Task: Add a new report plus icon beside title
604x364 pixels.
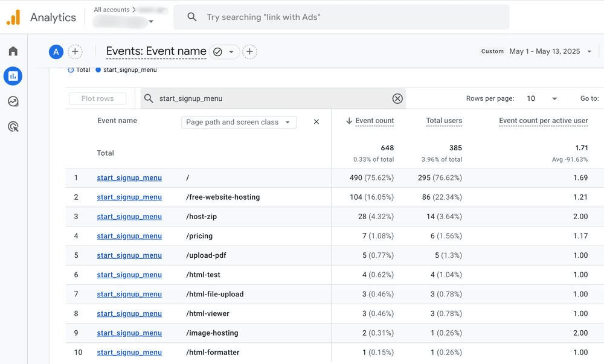Action: pos(249,52)
